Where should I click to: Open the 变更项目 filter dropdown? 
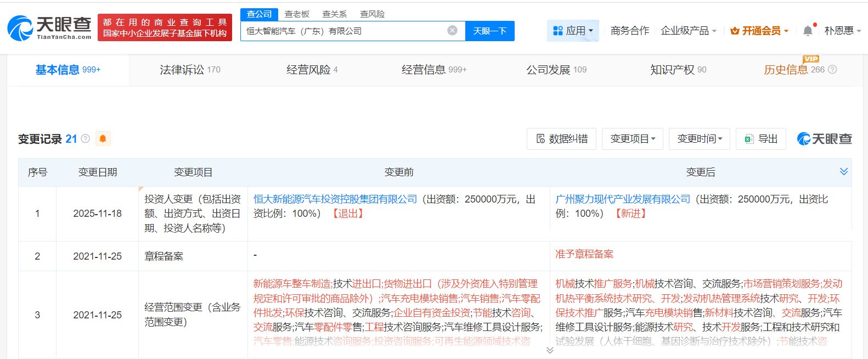(632, 139)
